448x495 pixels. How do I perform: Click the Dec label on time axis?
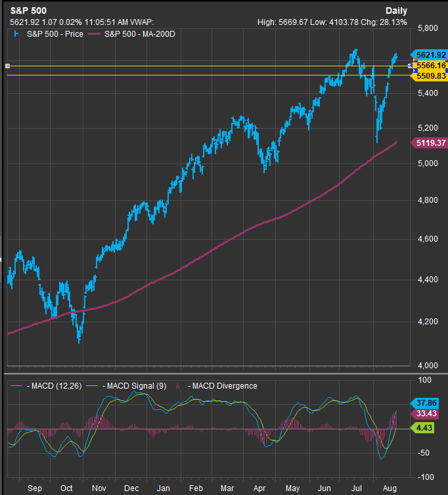[x=131, y=488]
